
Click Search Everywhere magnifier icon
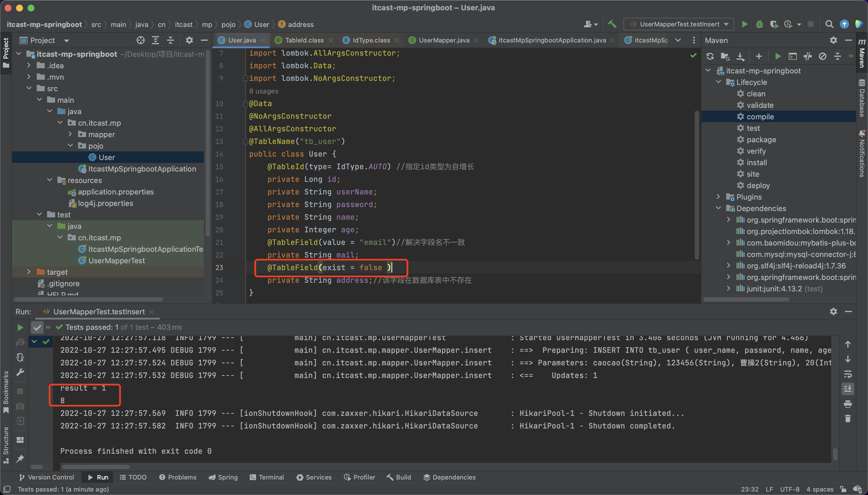tap(829, 24)
